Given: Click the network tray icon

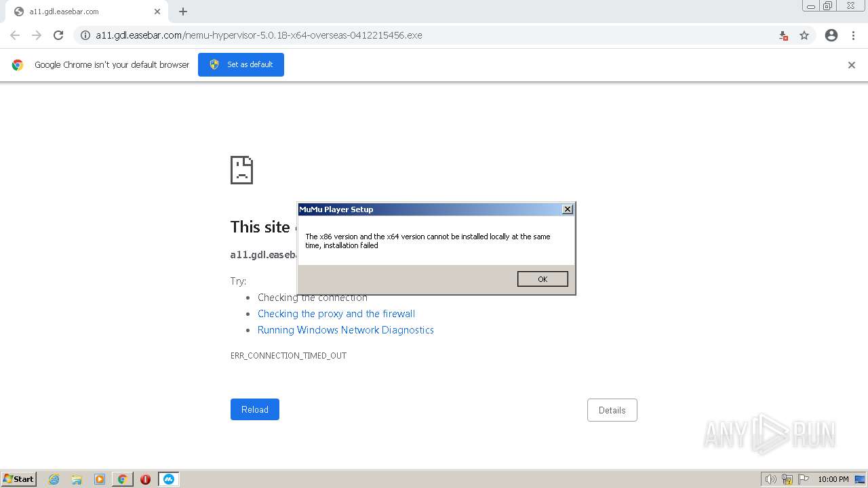Looking at the screenshot, I should click(x=787, y=479).
